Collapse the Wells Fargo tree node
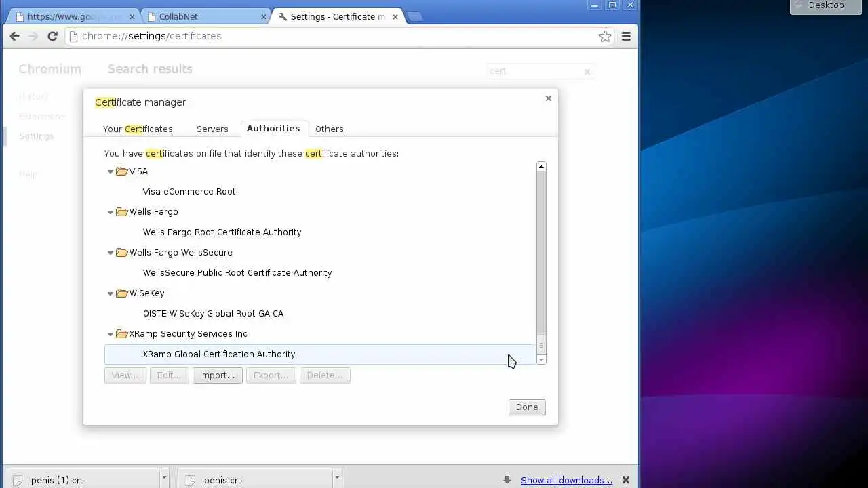 pyautogui.click(x=111, y=212)
